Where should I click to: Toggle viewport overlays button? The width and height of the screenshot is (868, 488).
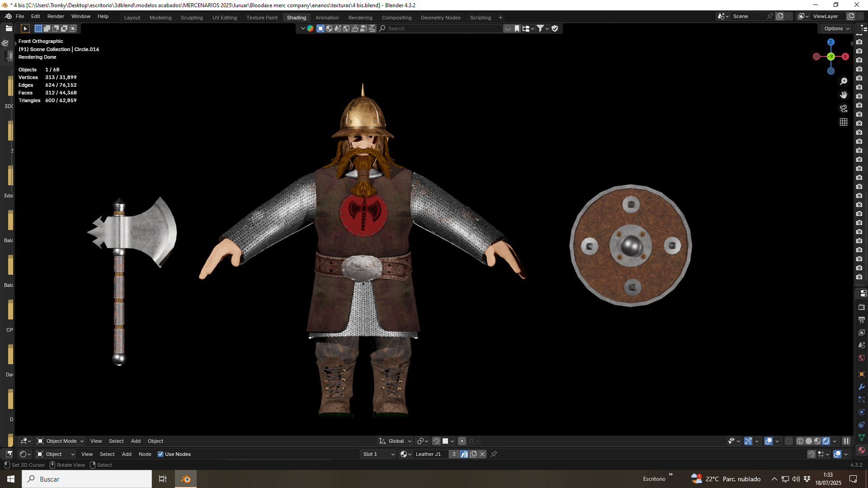(769, 441)
